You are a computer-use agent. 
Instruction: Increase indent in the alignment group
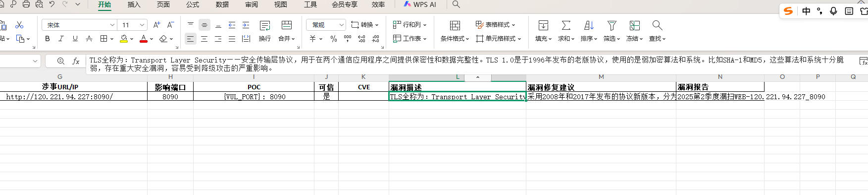click(x=246, y=25)
